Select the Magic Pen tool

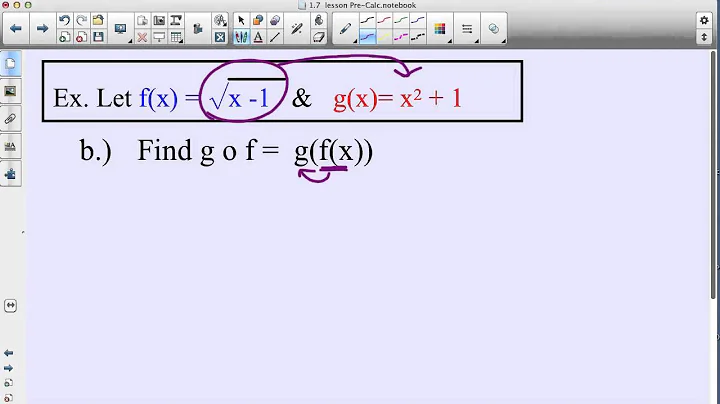click(297, 29)
